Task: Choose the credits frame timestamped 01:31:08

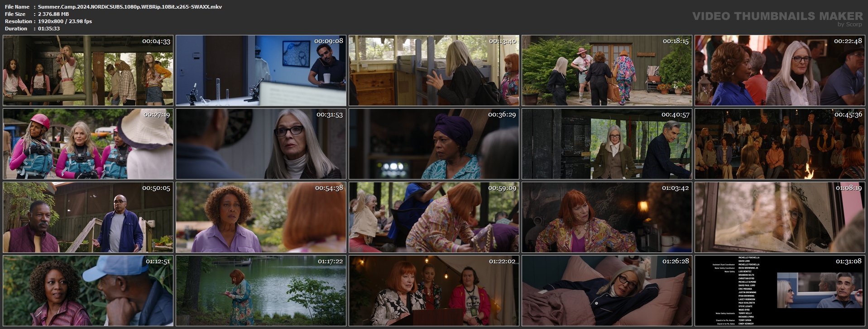Action: pyautogui.click(x=780, y=290)
